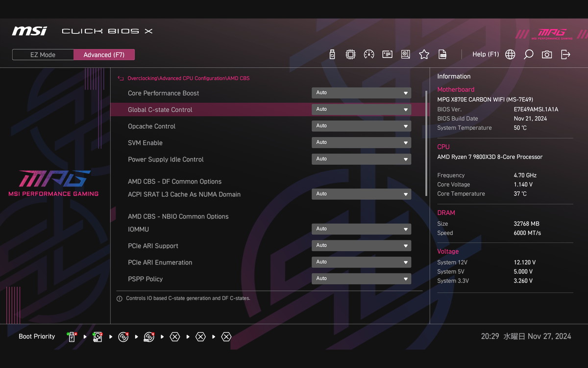Select the PCIe ARI Enumeration label
This screenshot has height=368, width=588.
pyautogui.click(x=160, y=263)
